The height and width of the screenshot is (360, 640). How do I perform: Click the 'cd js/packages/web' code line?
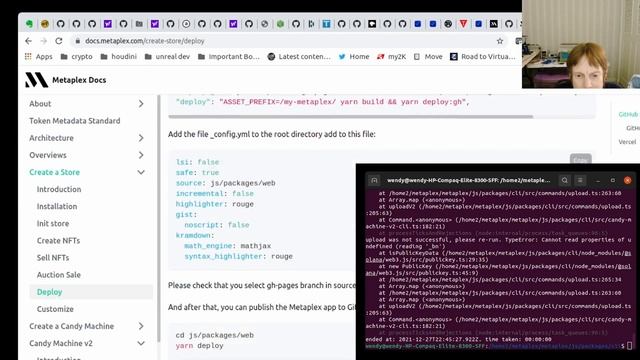click(x=215, y=335)
